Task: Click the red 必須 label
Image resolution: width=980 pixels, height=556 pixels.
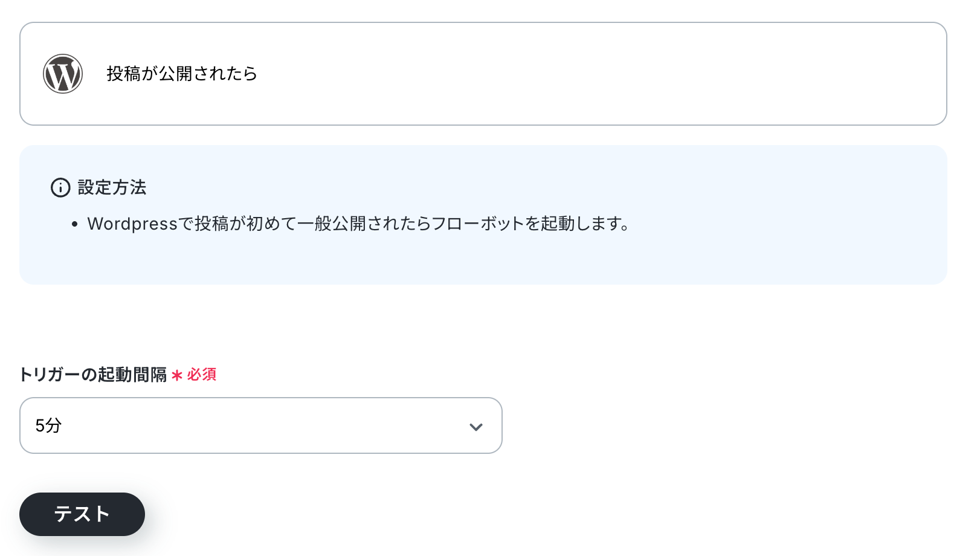Action: click(202, 375)
